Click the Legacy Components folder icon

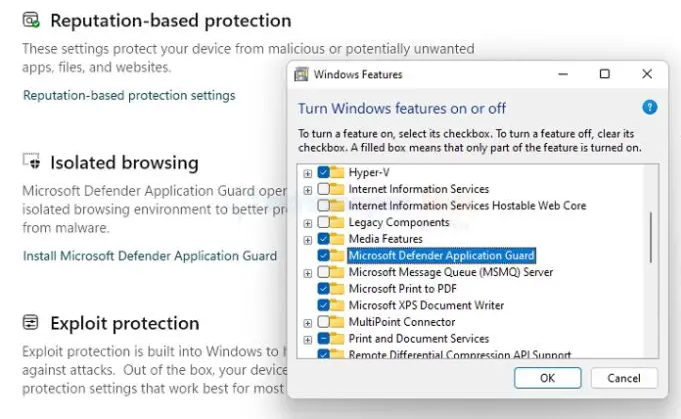[338, 222]
